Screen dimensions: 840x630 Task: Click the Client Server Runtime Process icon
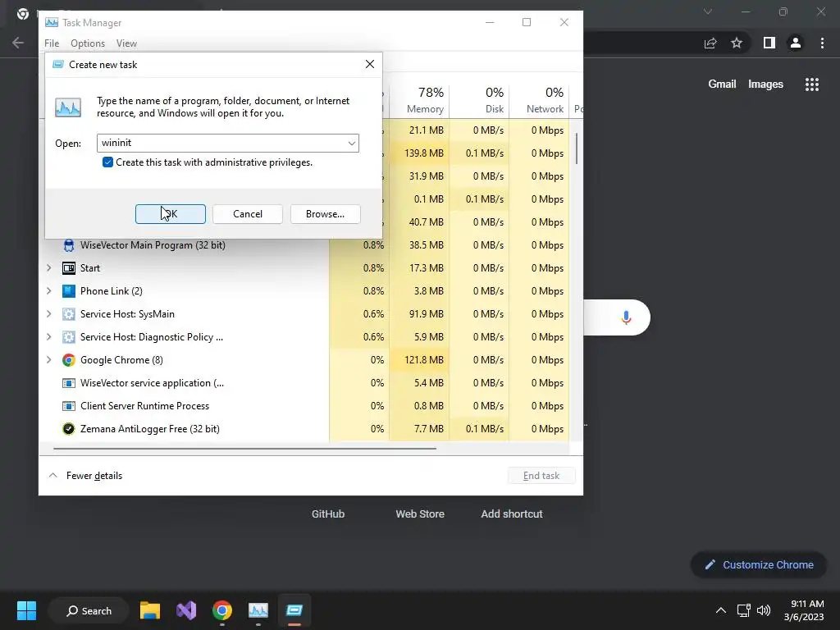[69, 406]
